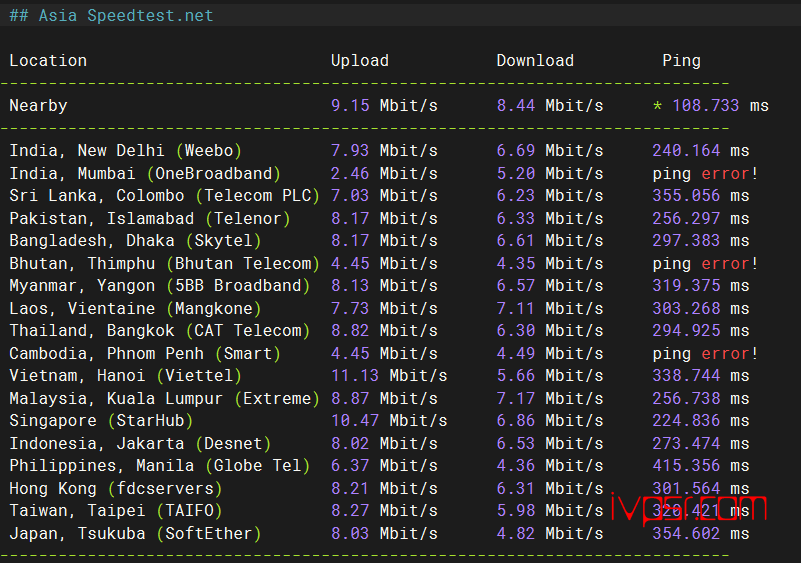Viewport: 801px width, 563px height.
Task: Click Mumbai upload value 2.46
Action: pyautogui.click(x=350, y=174)
